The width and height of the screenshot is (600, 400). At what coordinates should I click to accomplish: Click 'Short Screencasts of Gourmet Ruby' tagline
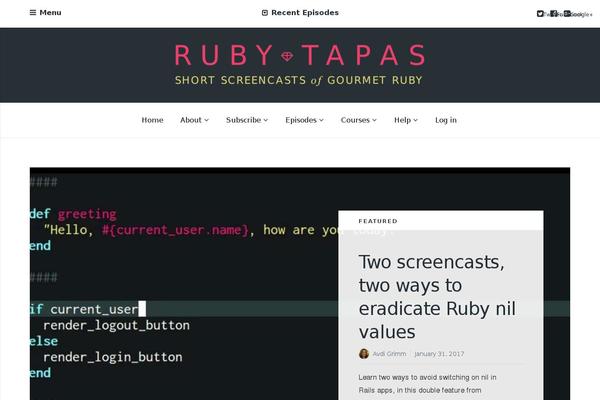click(299, 80)
